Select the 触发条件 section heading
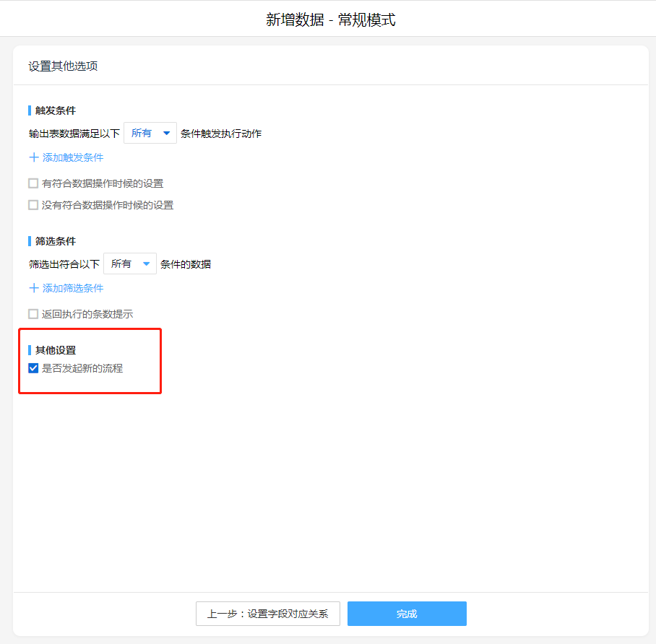This screenshot has width=656, height=644. pos(56,110)
